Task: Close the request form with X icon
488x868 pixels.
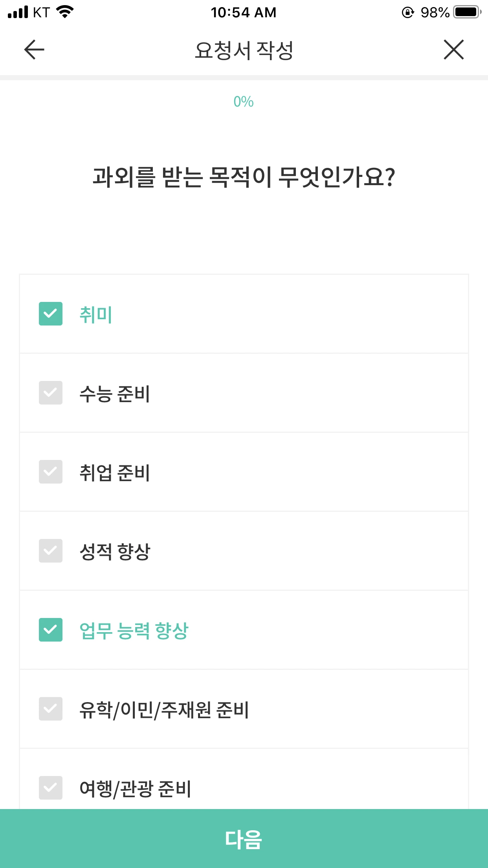Action: click(454, 50)
